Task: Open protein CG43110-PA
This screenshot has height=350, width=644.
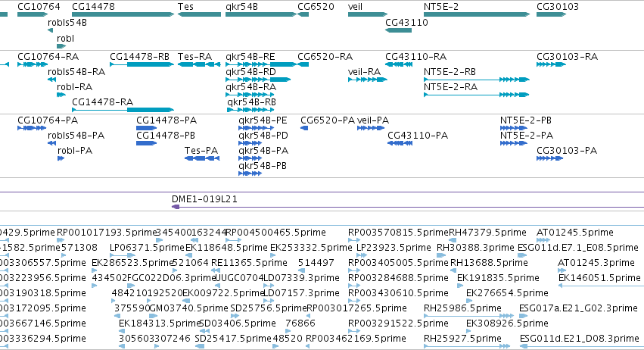Action: click(400, 143)
